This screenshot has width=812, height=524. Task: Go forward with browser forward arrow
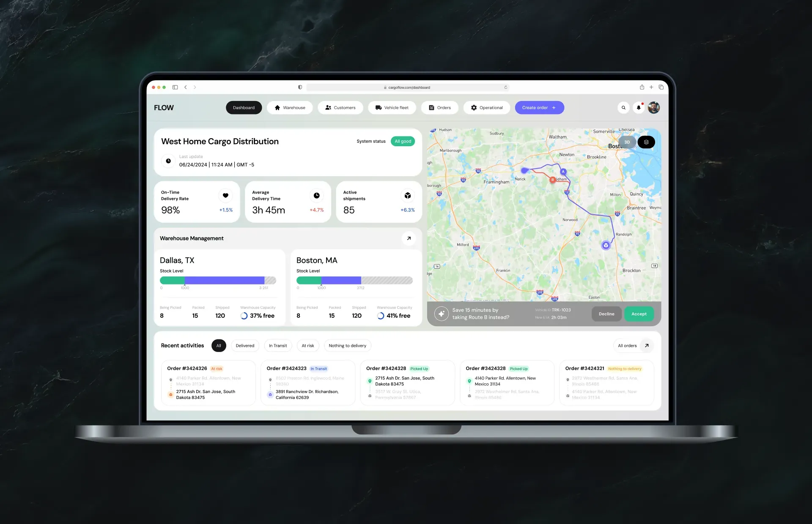(x=195, y=87)
